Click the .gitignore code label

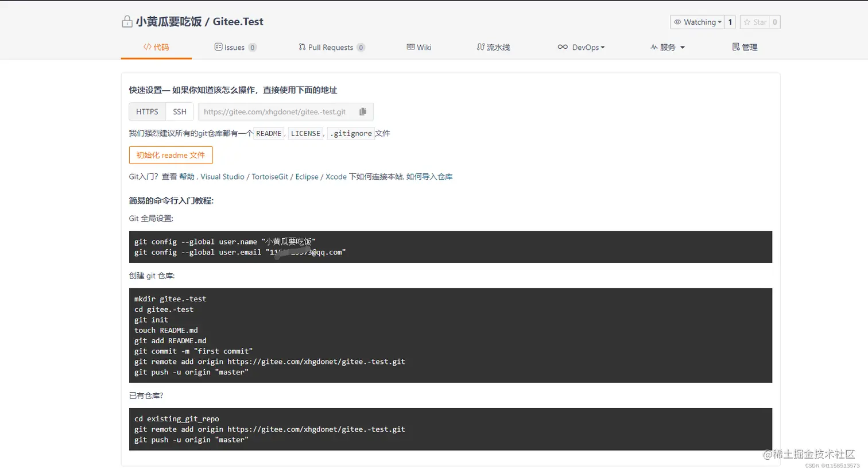coord(351,133)
